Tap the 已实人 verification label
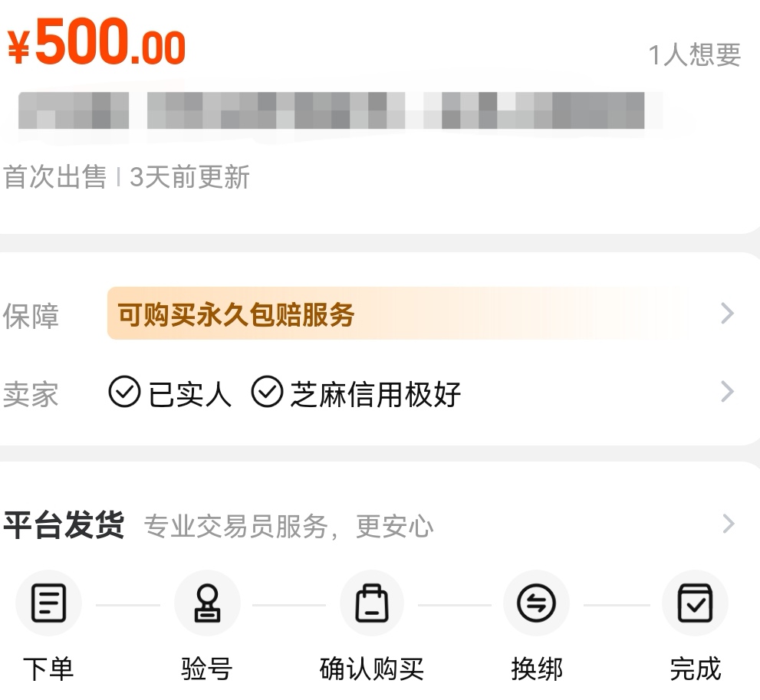This screenshot has height=700, width=760. pos(189,394)
